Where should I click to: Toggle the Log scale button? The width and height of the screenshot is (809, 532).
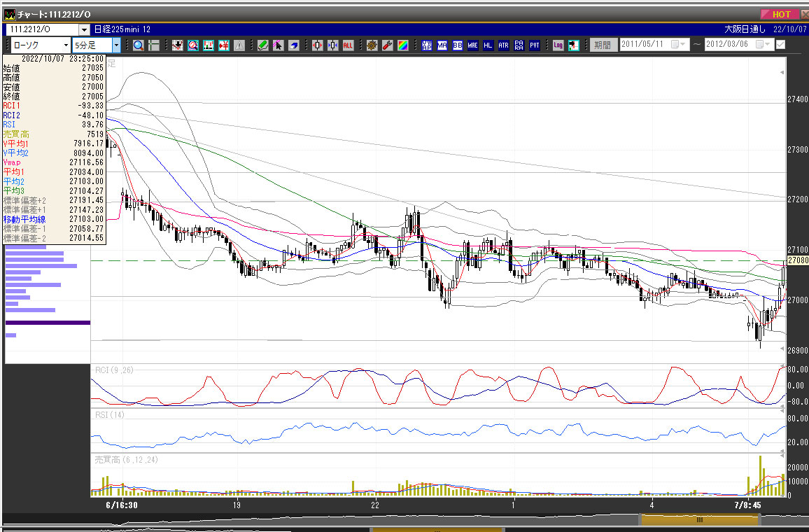coord(558,45)
